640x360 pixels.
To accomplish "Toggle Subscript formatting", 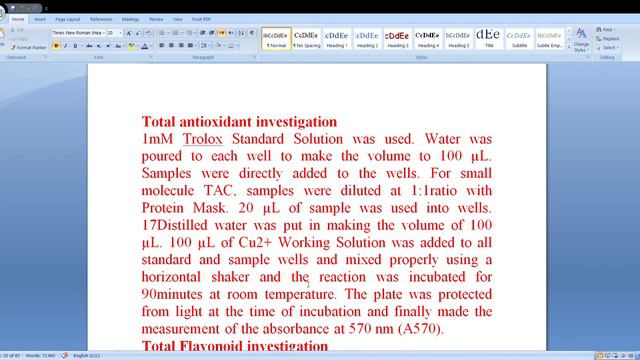I will [99, 46].
